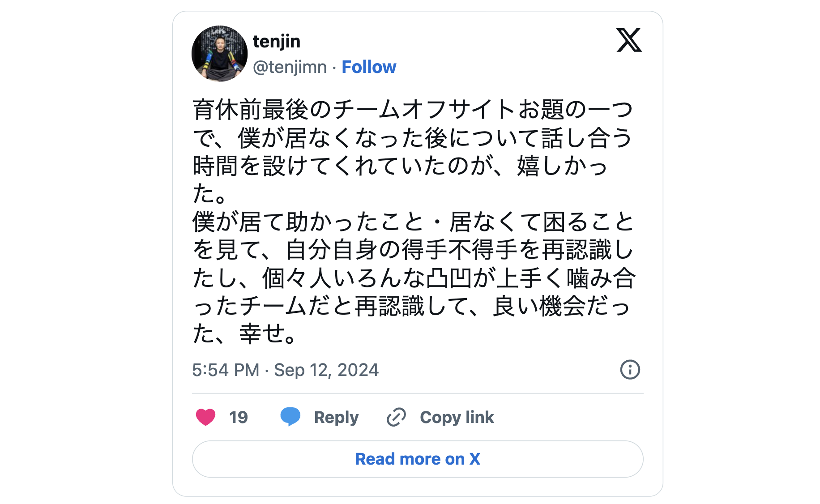Open tenjin's round profile avatar

[x=219, y=54]
